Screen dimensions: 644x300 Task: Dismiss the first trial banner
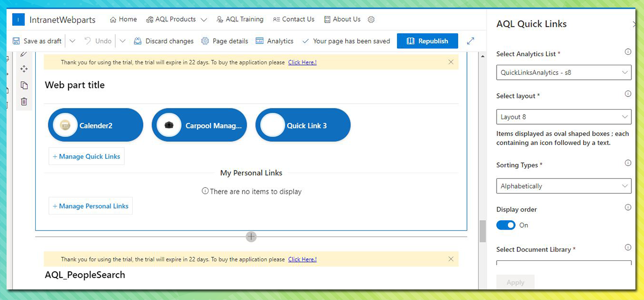tap(451, 62)
